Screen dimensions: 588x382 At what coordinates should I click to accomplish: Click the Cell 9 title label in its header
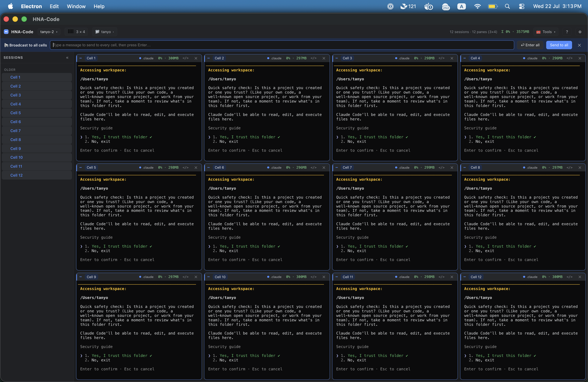[91, 277]
